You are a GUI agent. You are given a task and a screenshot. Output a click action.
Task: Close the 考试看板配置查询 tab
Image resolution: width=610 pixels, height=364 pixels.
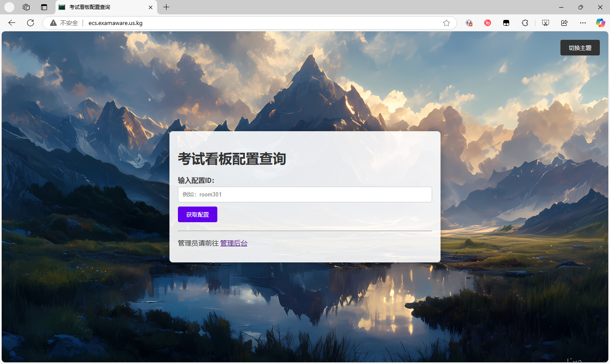click(150, 7)
